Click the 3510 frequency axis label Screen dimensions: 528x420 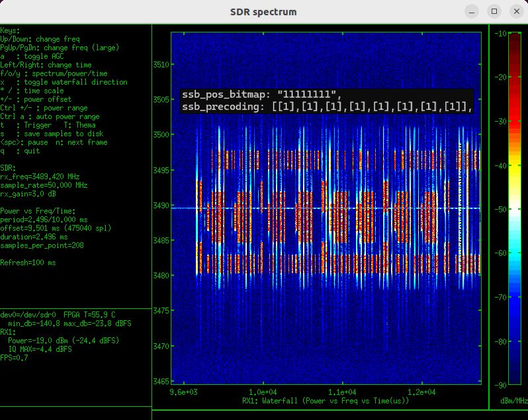[x=161, y=64]
